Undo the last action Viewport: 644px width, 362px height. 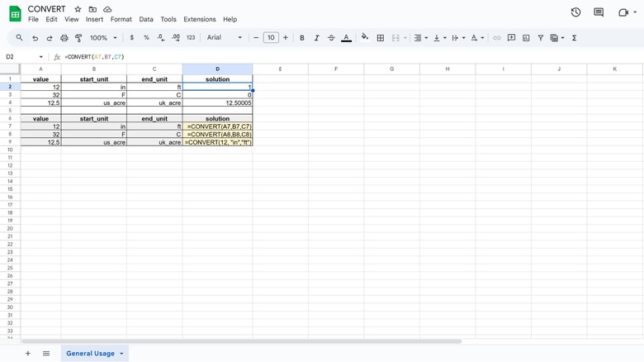tap(35, 38)
